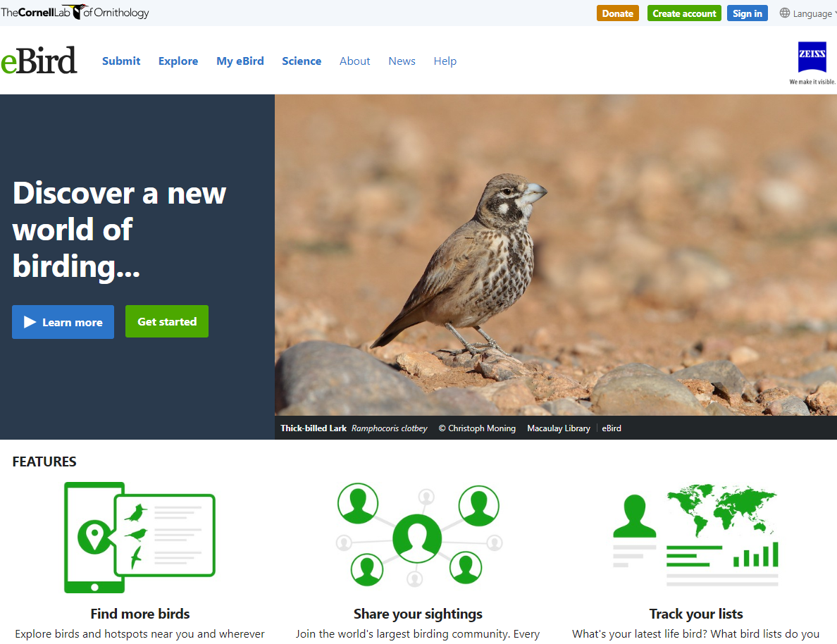Click the Cornell Lab of Ornithology logo
Screen dimensions: 837x644
click(75, 12)
